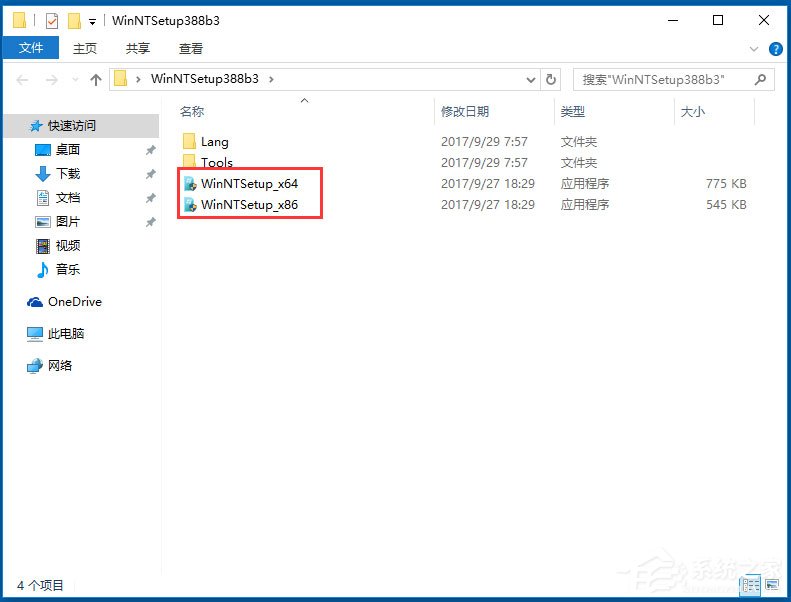Go back with the left arrow
The width and height of the screenshot is (791, 602).
(22, 80)
